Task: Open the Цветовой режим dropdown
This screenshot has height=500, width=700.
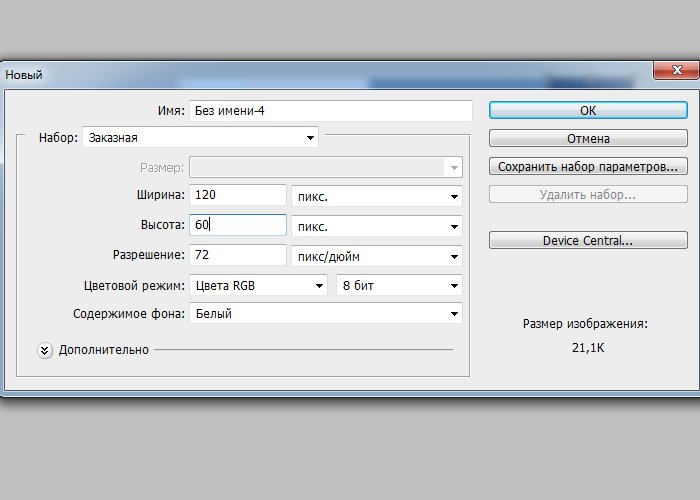Action: tap(258, 285)
